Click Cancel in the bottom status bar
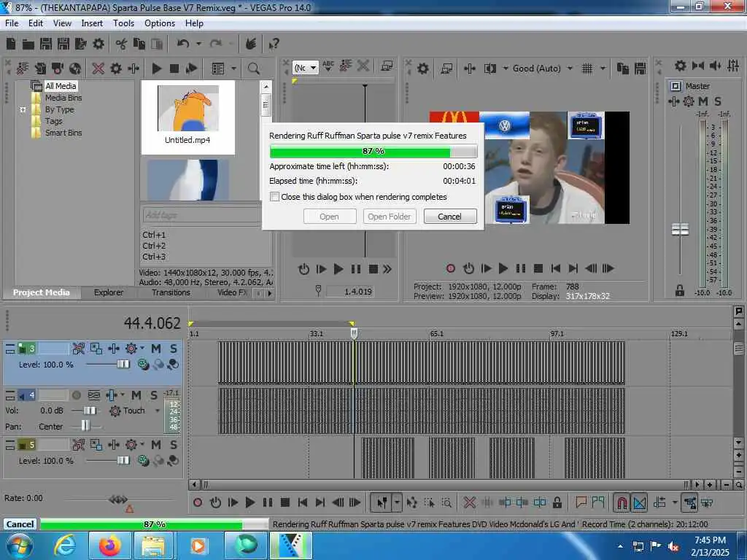 click(20, 524)
